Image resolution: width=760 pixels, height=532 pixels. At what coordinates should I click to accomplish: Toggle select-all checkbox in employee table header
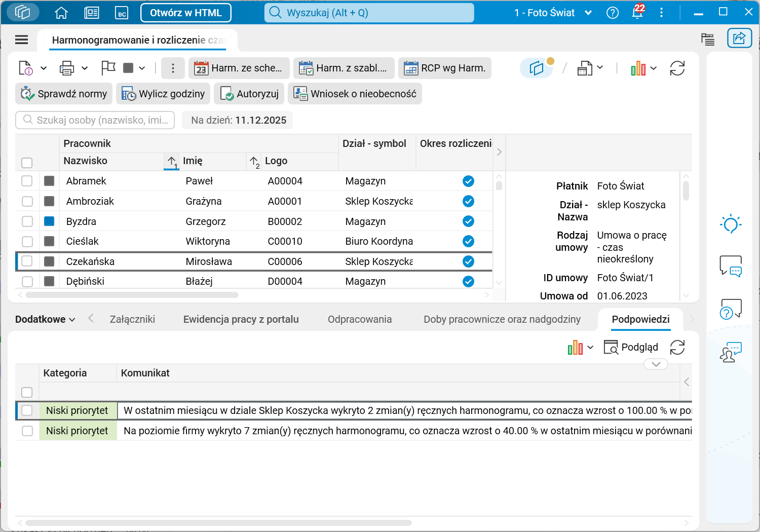click(27, 163)
